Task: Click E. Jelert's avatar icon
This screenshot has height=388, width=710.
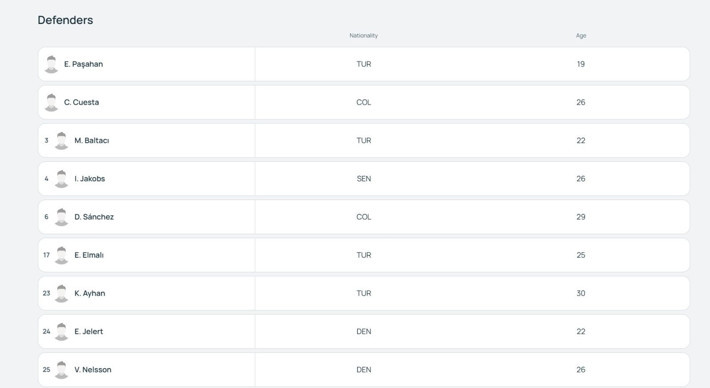Action: click(x=61, y=331)
